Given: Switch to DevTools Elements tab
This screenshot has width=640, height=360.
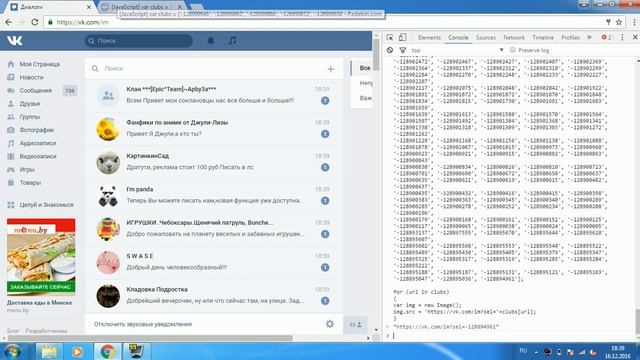Looking at the screenshot, I should [429, 38].
